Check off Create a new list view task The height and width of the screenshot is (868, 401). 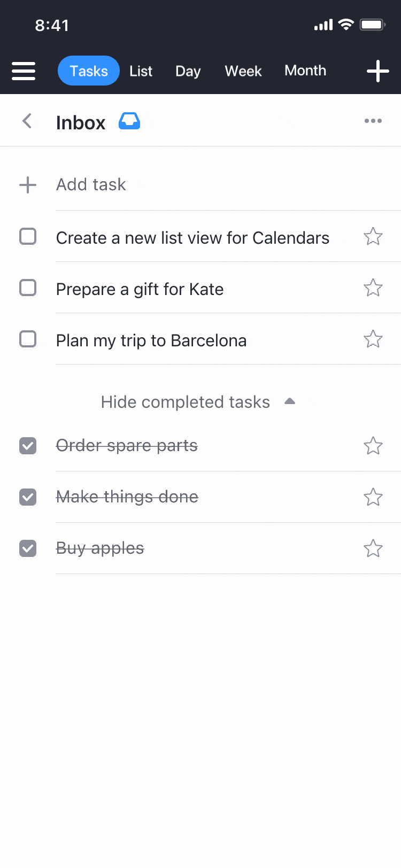click(x=28, y=236)
